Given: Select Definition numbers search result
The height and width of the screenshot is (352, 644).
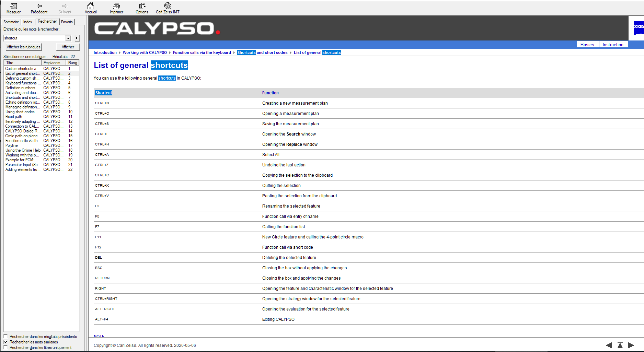Looking at the screenshot, I should tap(42, 88).
